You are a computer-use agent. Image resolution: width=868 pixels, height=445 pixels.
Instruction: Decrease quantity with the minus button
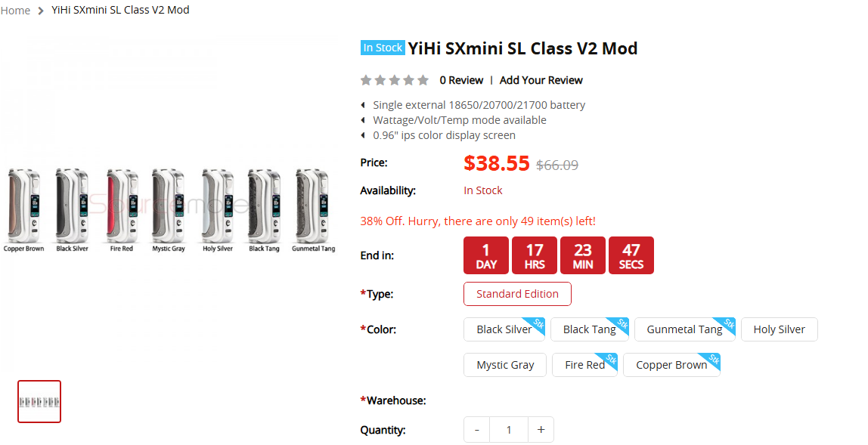(477, 430)
